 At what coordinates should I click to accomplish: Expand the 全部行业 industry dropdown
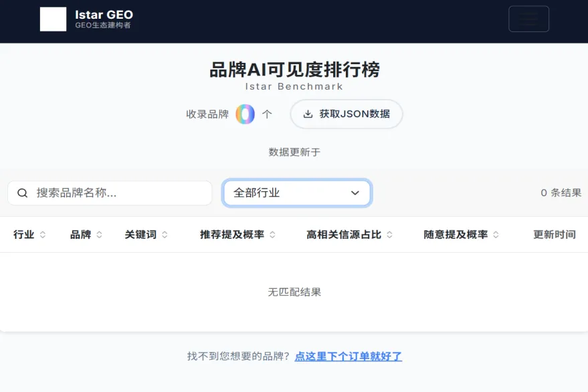296,193
